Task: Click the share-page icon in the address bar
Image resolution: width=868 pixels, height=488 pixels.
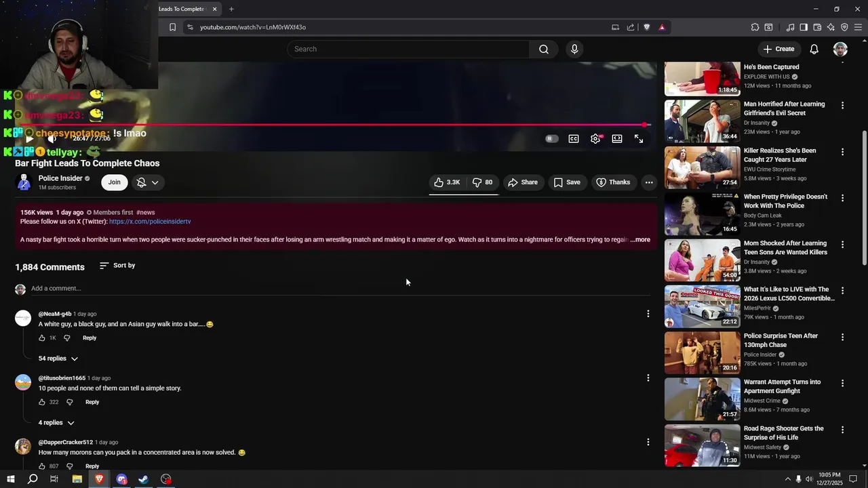Action: (x=631, y=27)
